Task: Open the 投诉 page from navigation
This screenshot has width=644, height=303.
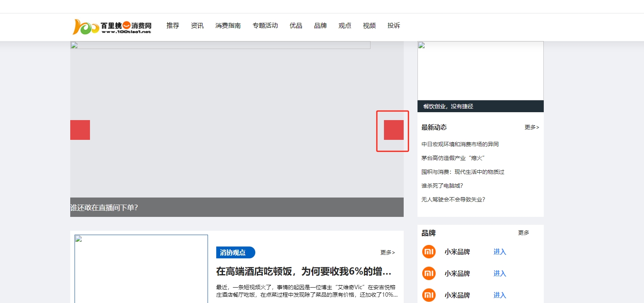Action: pyautogui.click(x=394, y=26)
